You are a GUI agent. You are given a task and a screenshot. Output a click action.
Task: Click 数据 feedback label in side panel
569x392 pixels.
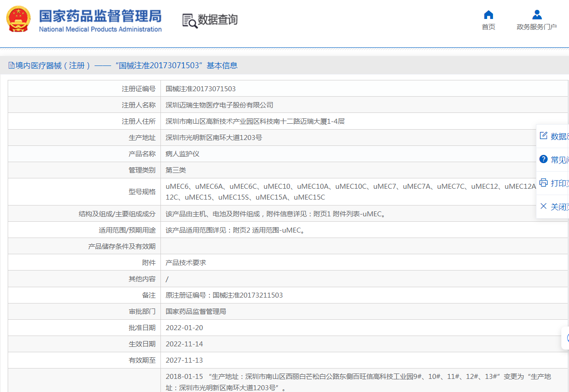pos(560,136)
